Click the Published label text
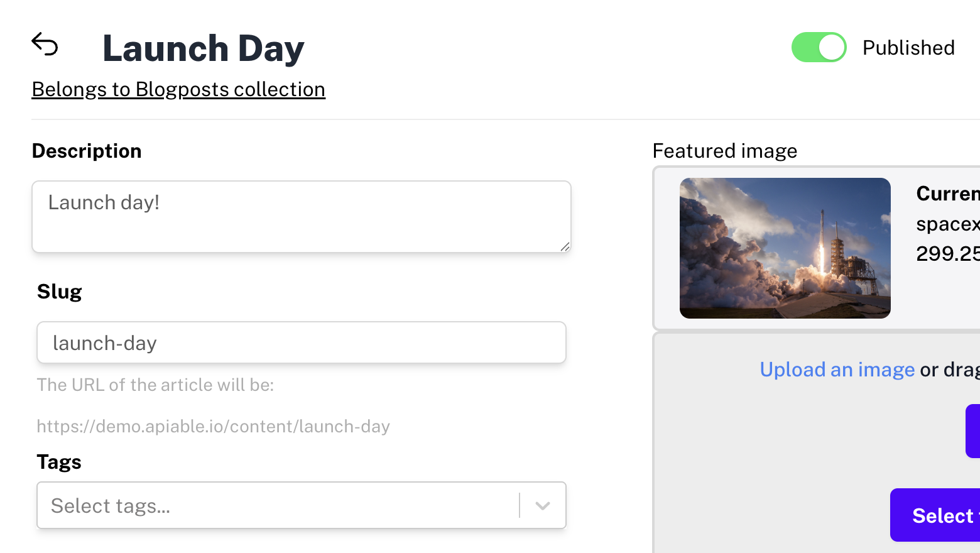 [x=908, y=48]
